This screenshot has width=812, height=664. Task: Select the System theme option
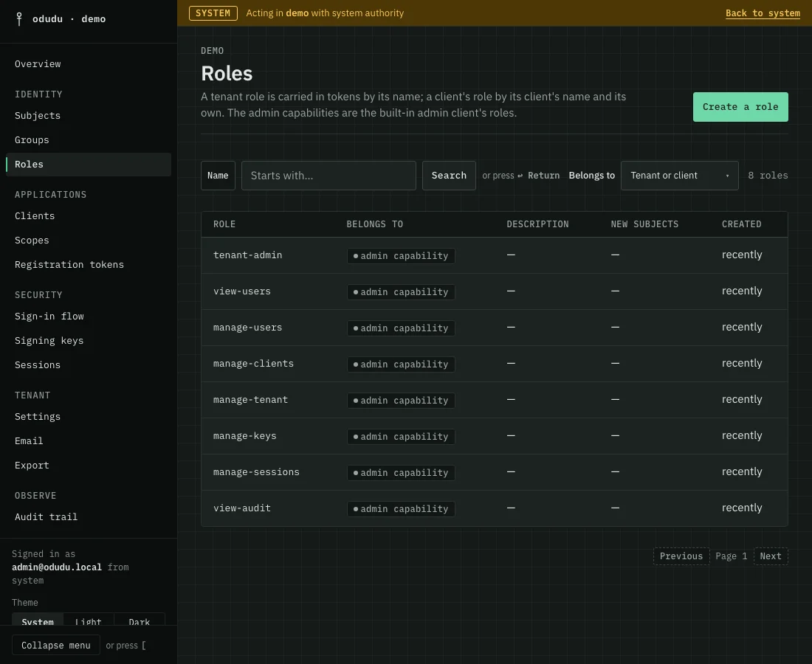click(38, 621)
